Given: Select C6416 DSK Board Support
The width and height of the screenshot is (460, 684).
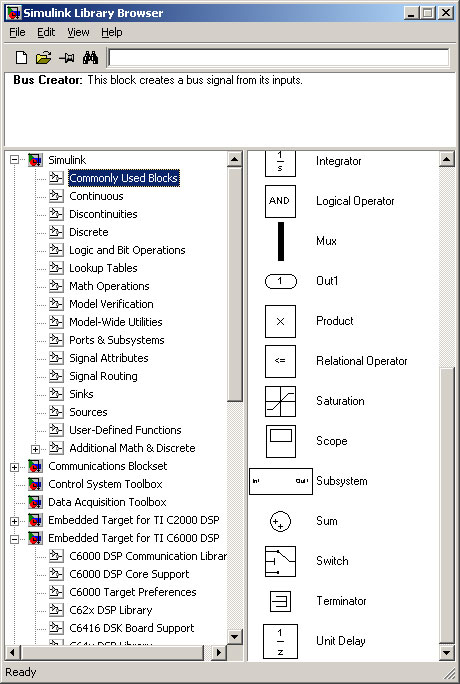Looking at the screenshot, I should (x=132, y=628).
